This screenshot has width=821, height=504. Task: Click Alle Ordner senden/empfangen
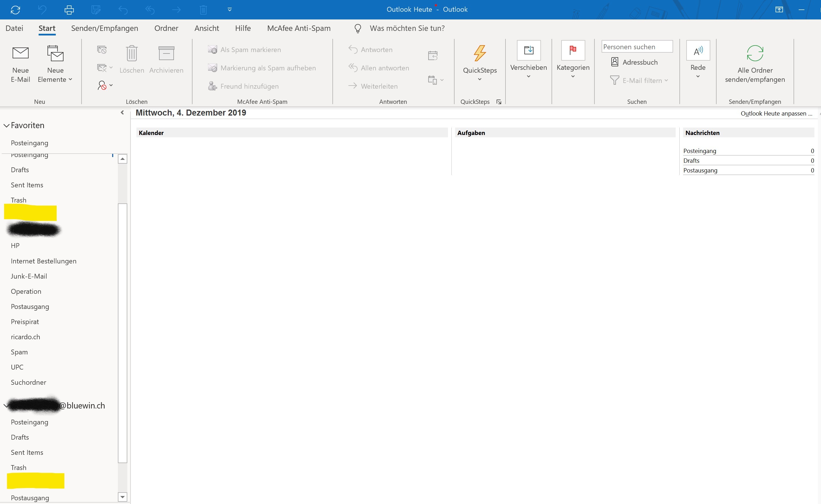755,65
